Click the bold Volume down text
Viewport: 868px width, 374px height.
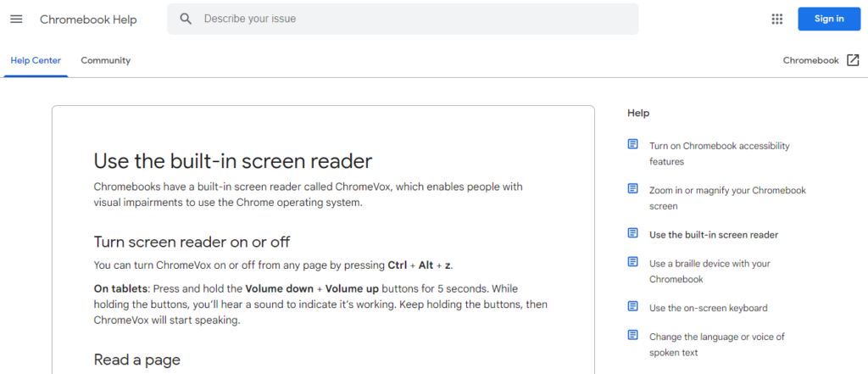tap(280, 288)
